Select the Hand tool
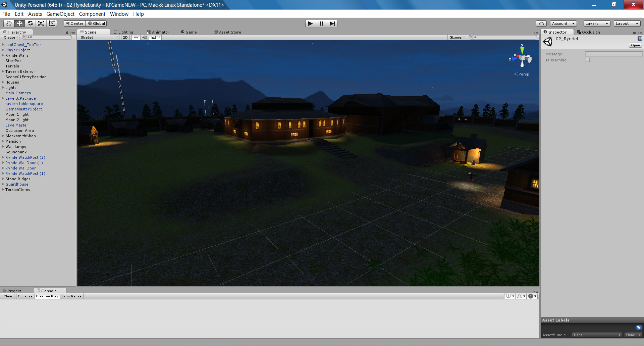644x346 pixels. (9, 23)
